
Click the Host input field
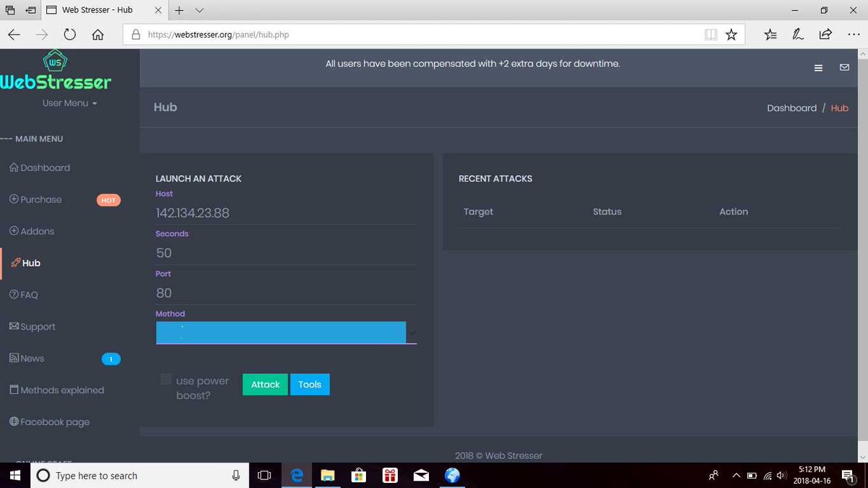click(286, 213)
